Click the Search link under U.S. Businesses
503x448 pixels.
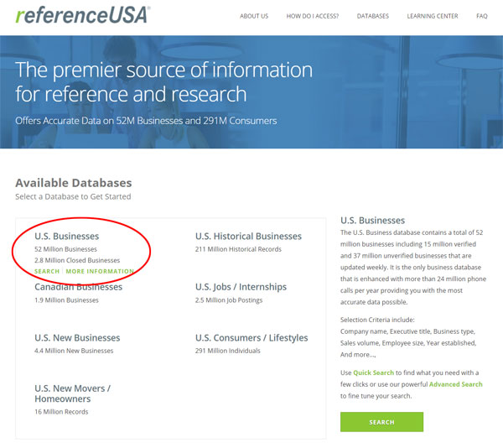[x=47, y=272]
